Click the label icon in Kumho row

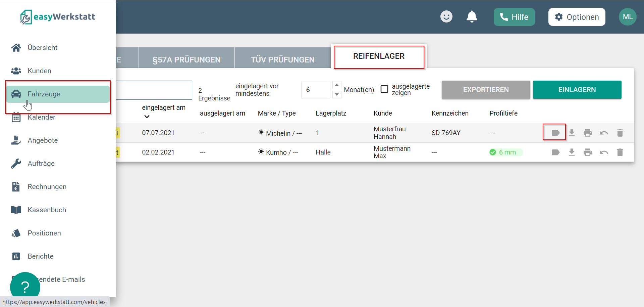555,152
